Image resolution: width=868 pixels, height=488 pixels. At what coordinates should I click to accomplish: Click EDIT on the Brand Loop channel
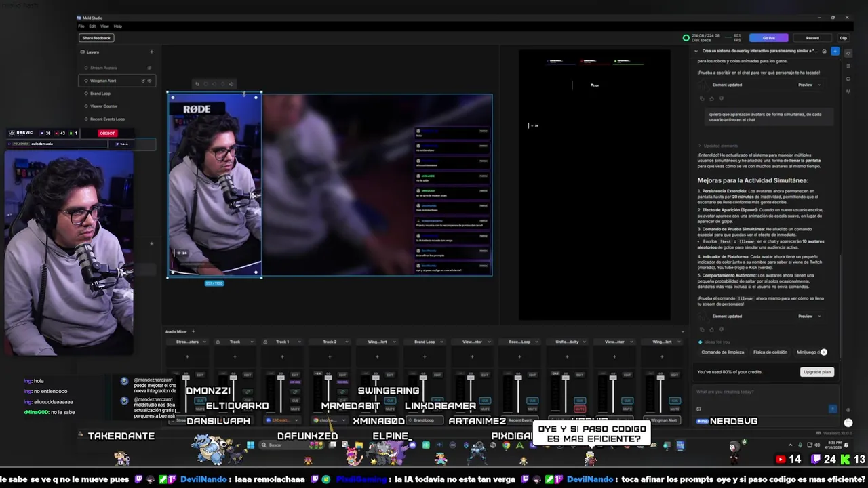(437, 375)
